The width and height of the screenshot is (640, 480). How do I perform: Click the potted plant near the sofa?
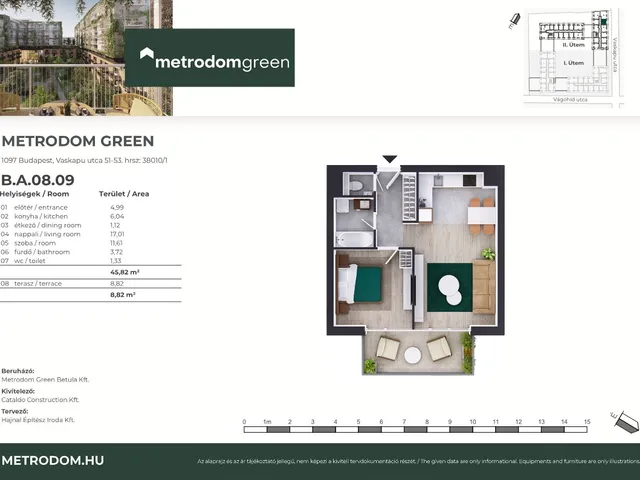click(488, 254)
